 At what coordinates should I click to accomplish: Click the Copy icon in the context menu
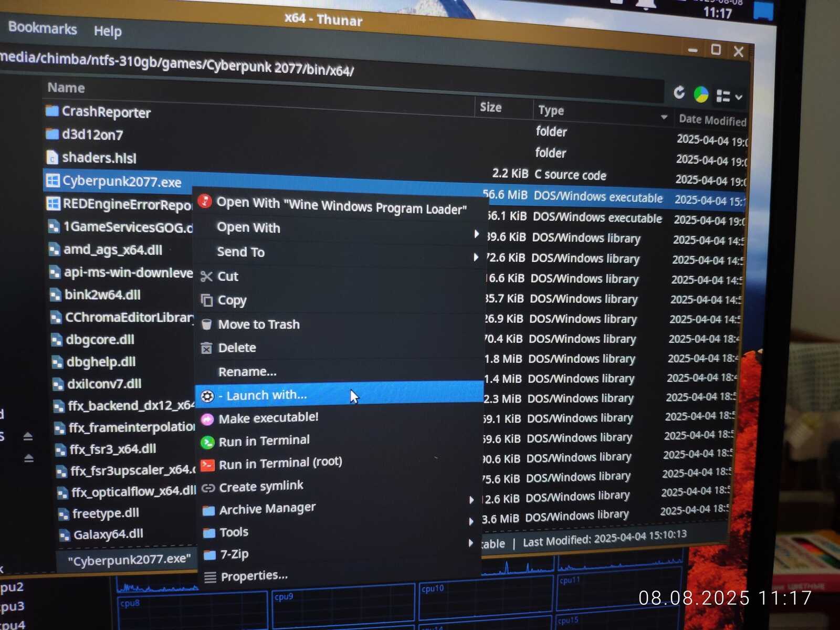207,300
